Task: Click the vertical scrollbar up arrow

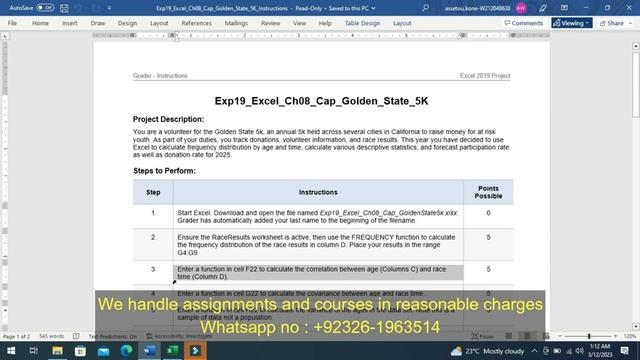Action: 636,46
